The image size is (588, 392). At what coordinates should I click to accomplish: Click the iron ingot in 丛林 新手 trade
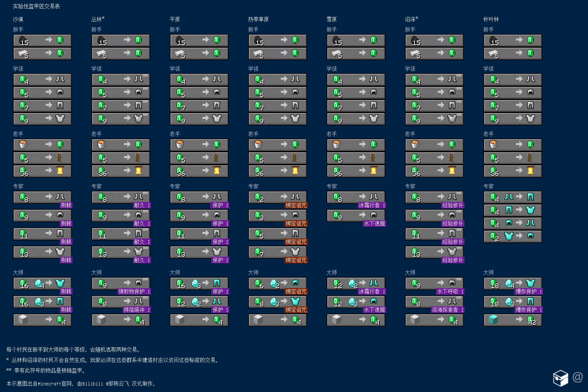pyautogui.click(x=102, y=53)
